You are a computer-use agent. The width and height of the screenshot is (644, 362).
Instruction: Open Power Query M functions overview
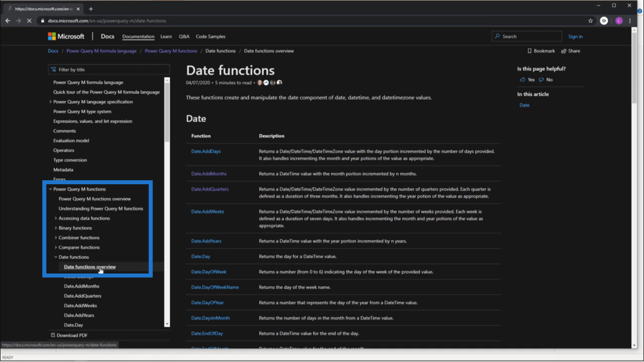pos(94,199)
